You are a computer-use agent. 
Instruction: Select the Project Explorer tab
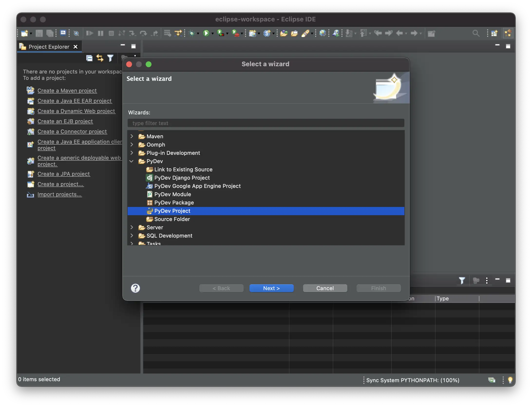click(x=49, y=47)
